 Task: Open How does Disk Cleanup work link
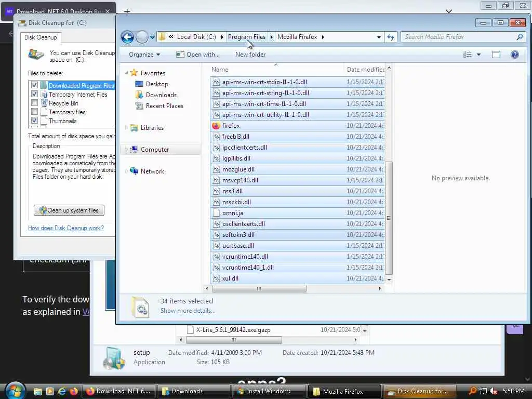click(66, 228)
